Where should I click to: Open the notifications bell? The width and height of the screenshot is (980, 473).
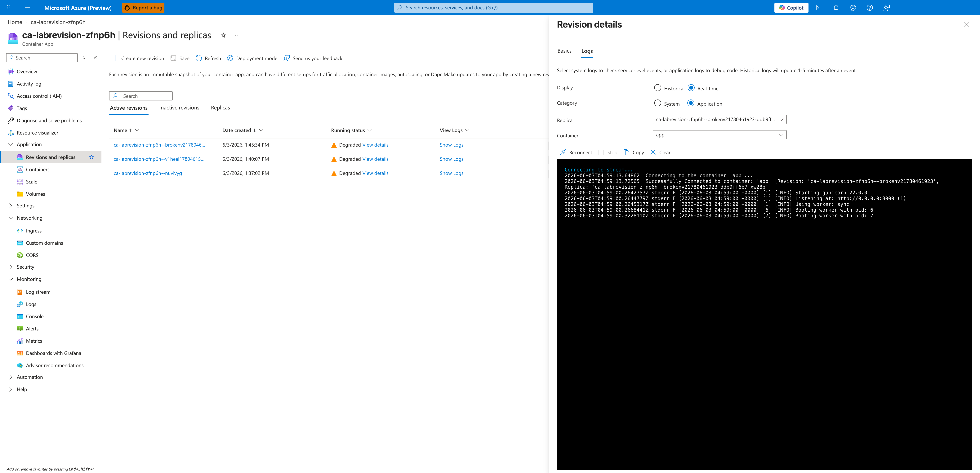click(836, 8)
